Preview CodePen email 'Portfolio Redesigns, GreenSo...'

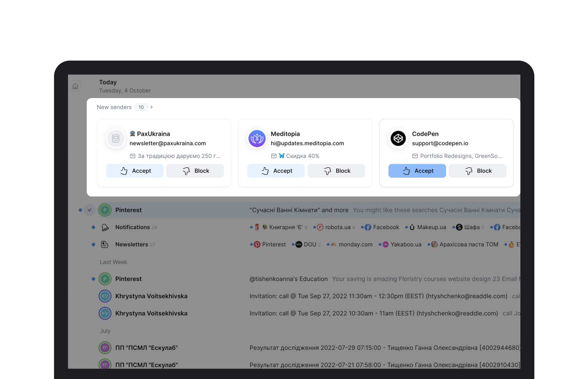click(457, 156)
